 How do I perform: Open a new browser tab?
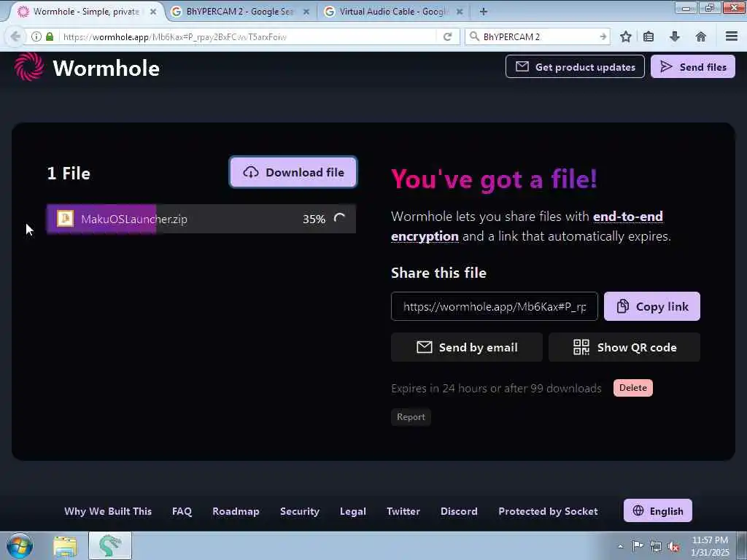pyautogui.click(x=484, y=12)
